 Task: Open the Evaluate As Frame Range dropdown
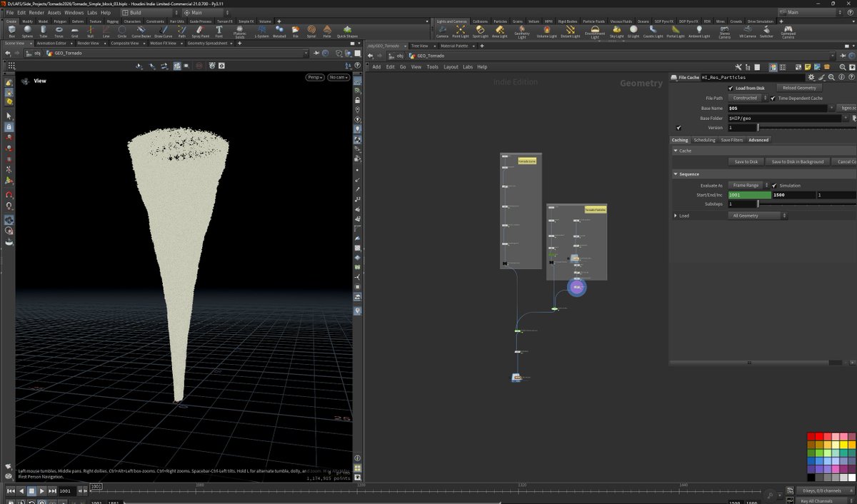748,185
